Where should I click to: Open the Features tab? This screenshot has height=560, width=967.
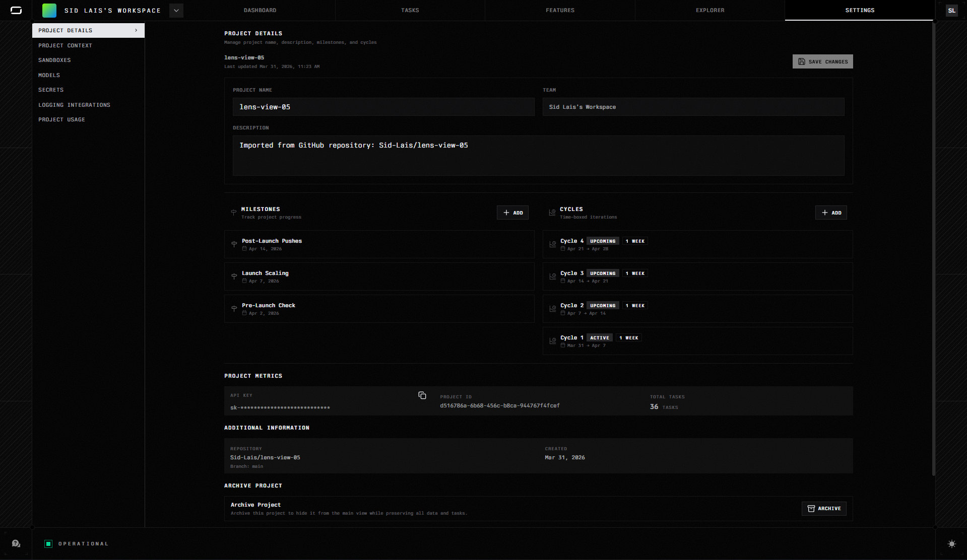pyautogui.click(x=560, y=10)
